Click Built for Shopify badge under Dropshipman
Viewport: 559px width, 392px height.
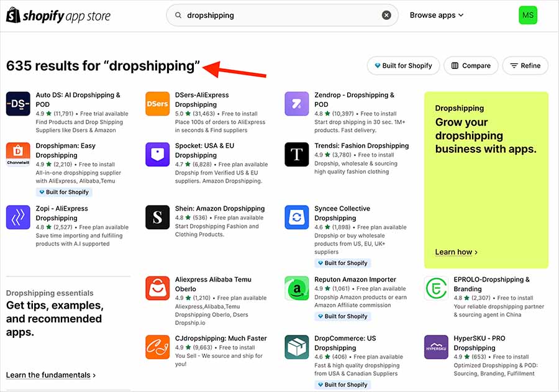pyautogui.click(x=64, y=192)
